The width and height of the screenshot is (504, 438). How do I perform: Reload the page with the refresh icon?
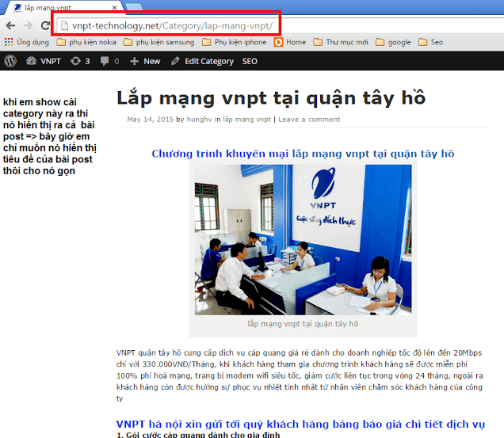45,25
